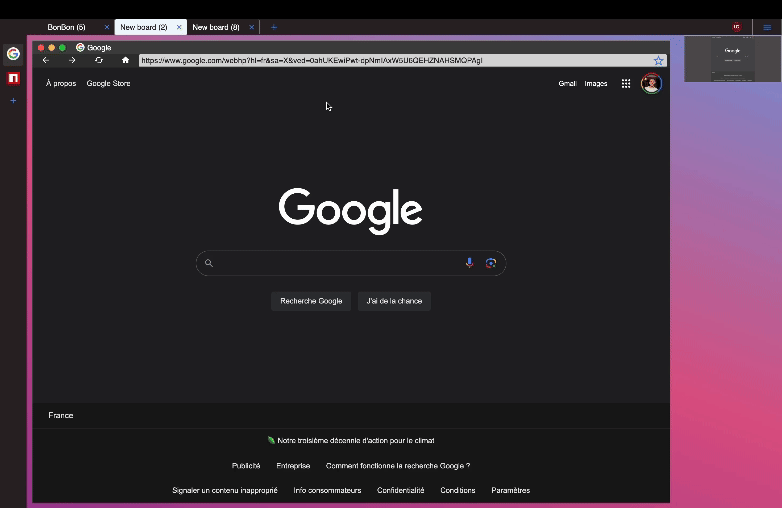
Task: Select Google icon in left sidebar
Action: click(13, 53)
